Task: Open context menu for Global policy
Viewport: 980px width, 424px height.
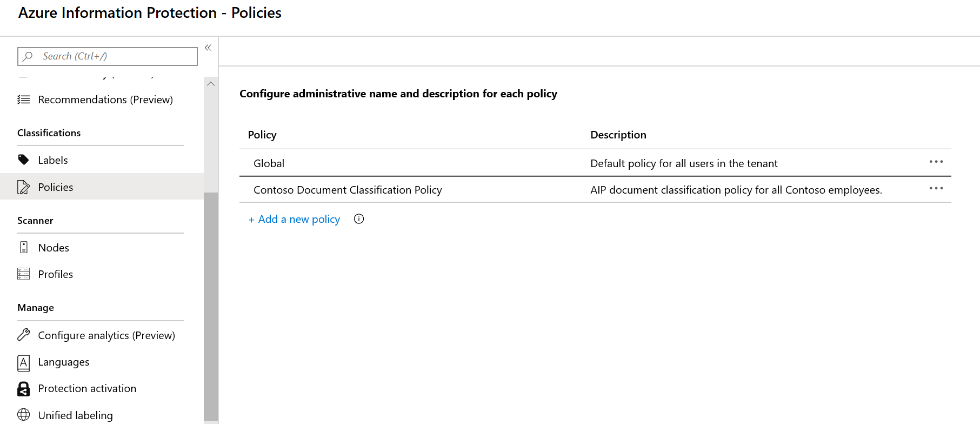Action: click(x=936, y=162)
